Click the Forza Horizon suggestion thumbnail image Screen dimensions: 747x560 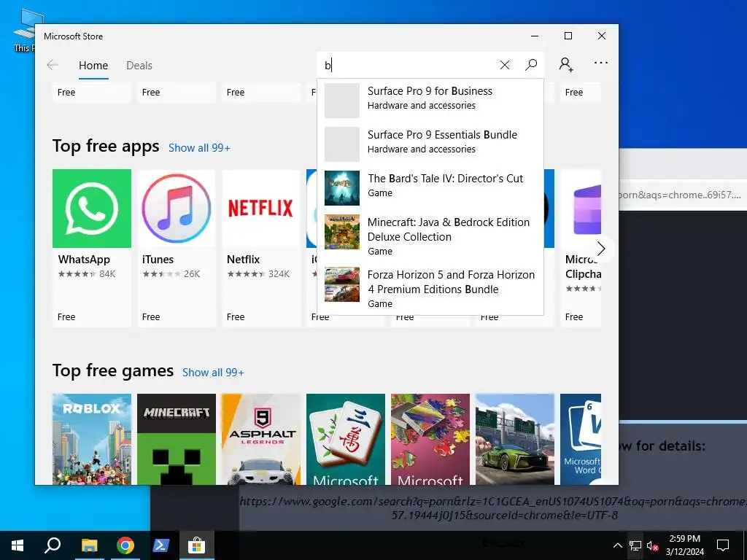pyautogui.click(x=342, y=284)
